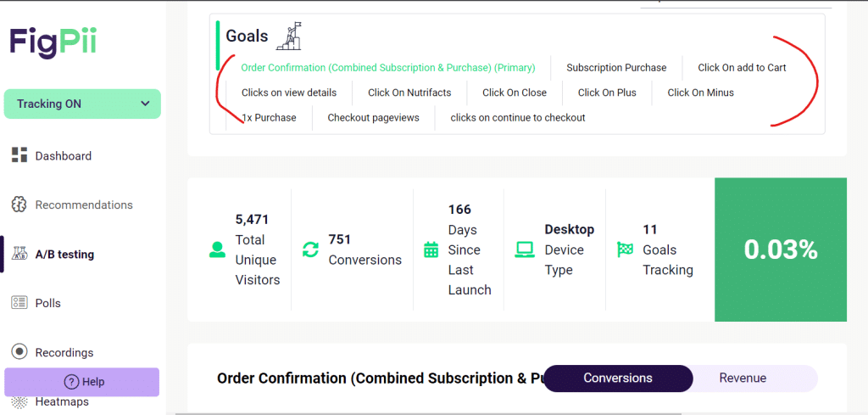Click the Recommendations brain icon
This screenshot has height=415, width=868.
coord(19,205)
